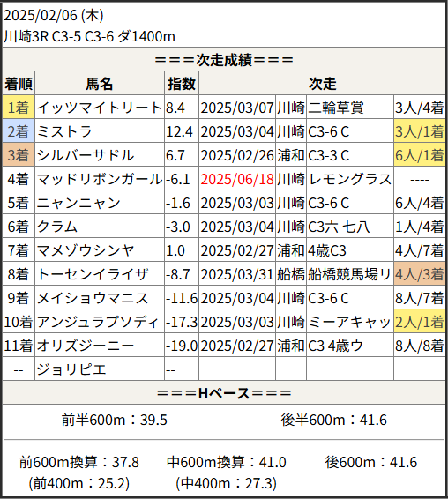Screen dimensions: 448x499
Task: Select the 馬名 column header
Action: click(x=100, y=84)
